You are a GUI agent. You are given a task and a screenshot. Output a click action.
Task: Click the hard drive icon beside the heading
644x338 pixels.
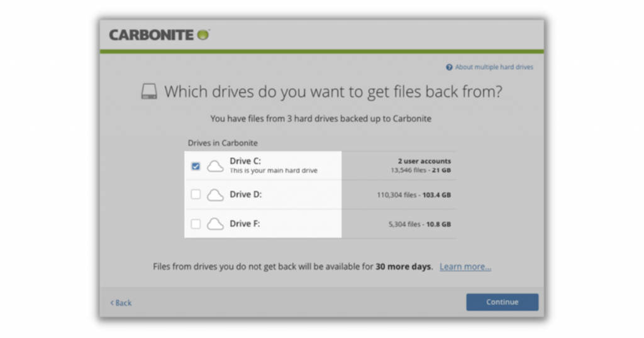click(149, 92)
